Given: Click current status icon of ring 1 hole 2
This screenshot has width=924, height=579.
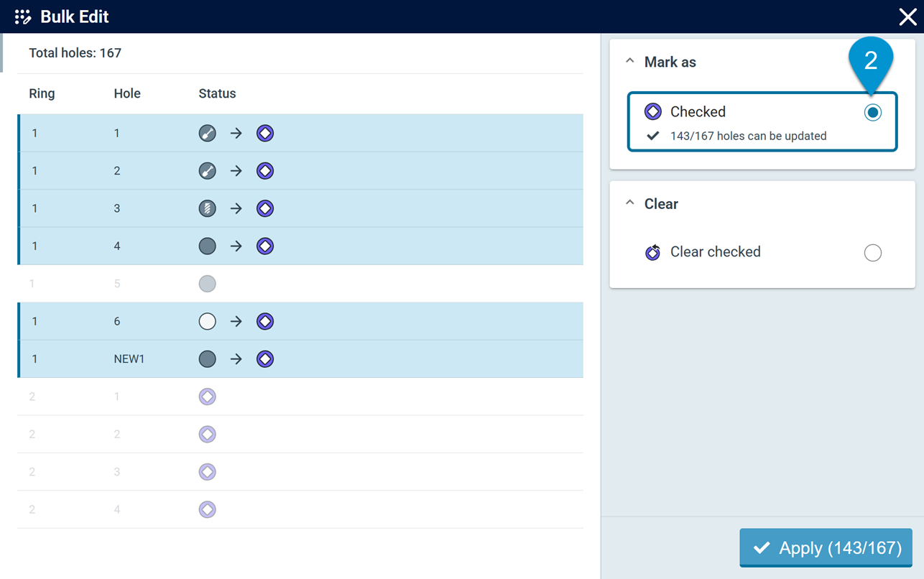Looking at the screenshot, I should point(207,171).
